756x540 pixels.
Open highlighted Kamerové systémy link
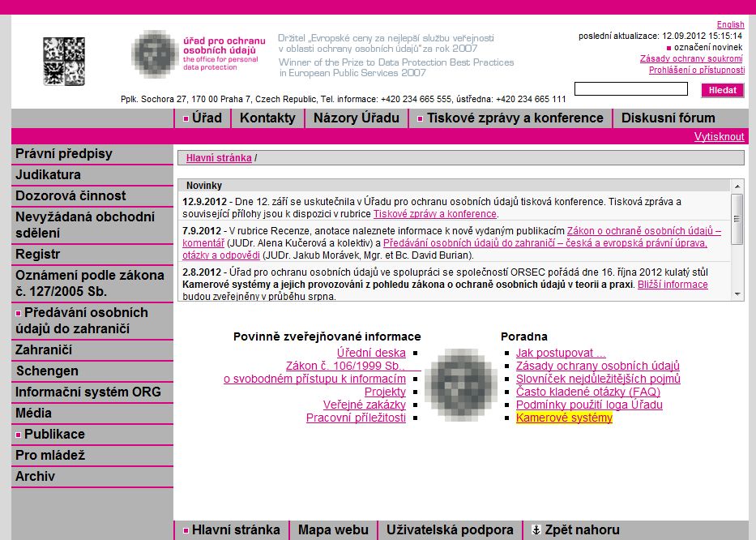click(564, 418)
